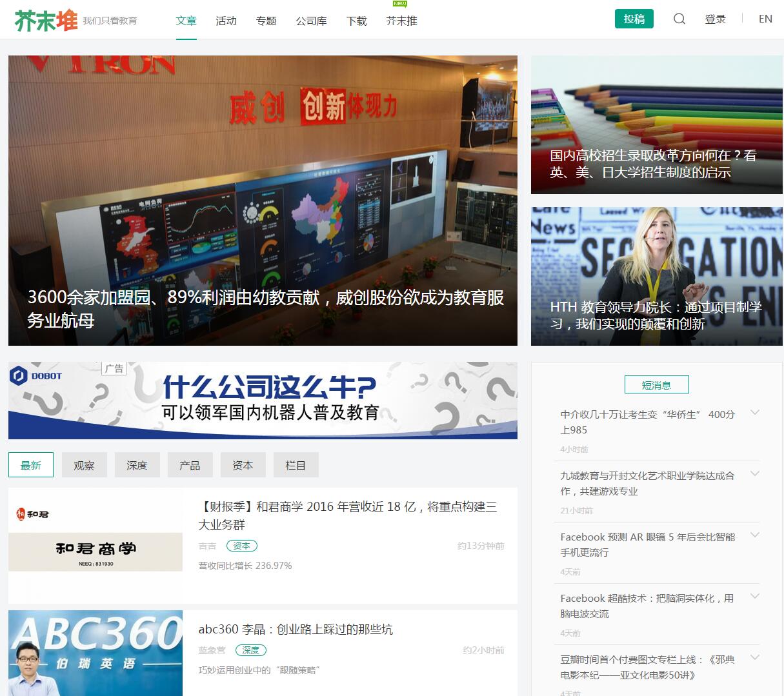Click the 短消息 header button

(657, 385)
